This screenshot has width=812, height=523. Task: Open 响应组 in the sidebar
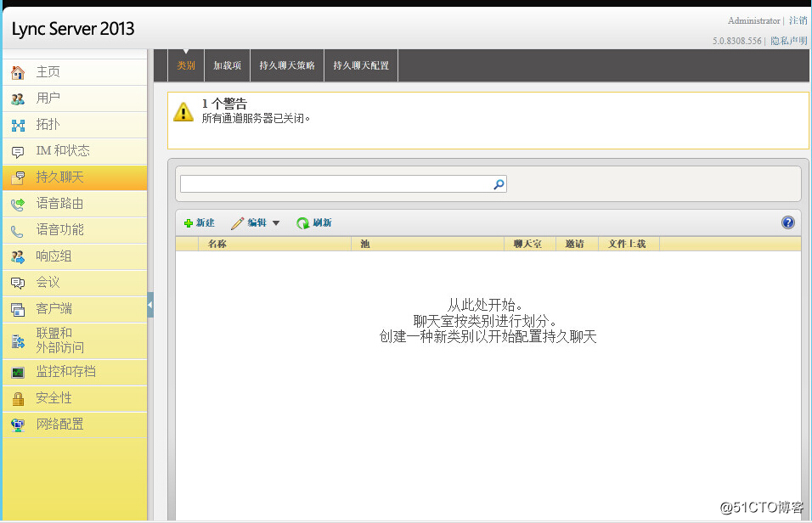[75, 257]
